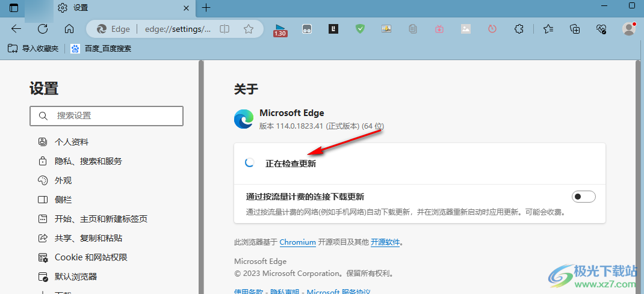Click the Microsoft Edge logo

(x=244, y=119)
